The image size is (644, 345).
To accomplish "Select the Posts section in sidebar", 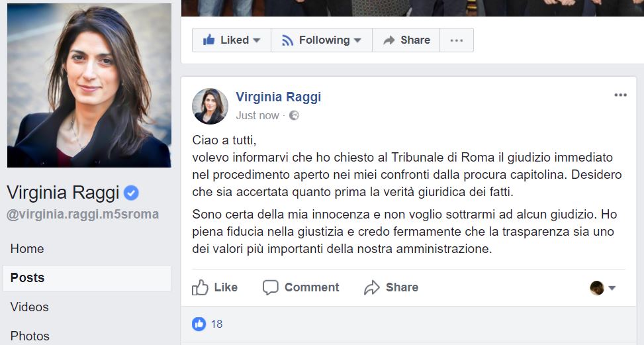I will (28, 278).
